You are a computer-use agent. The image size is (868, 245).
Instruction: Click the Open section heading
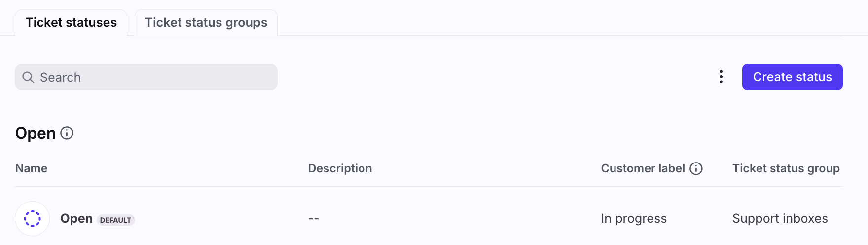pyautogui.click(x=36, y=133)
